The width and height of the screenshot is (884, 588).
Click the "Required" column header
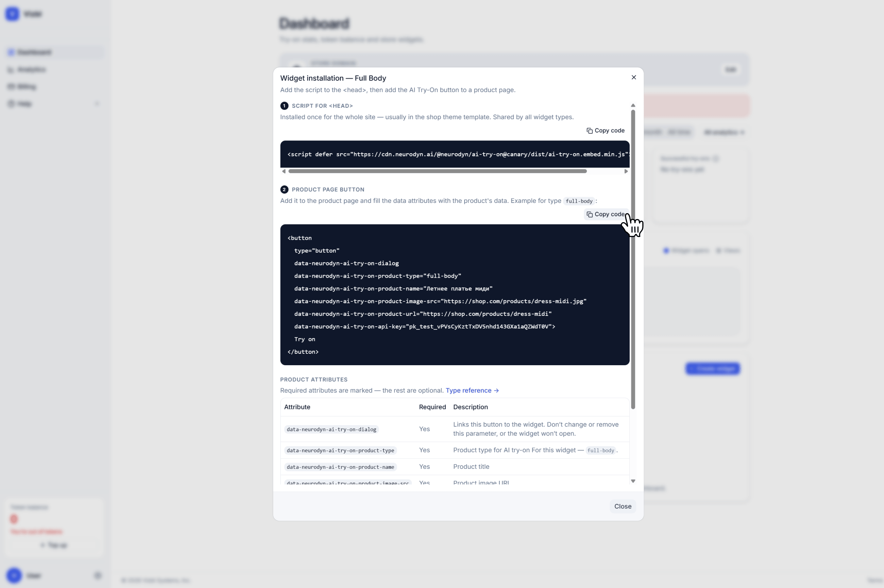432,407
